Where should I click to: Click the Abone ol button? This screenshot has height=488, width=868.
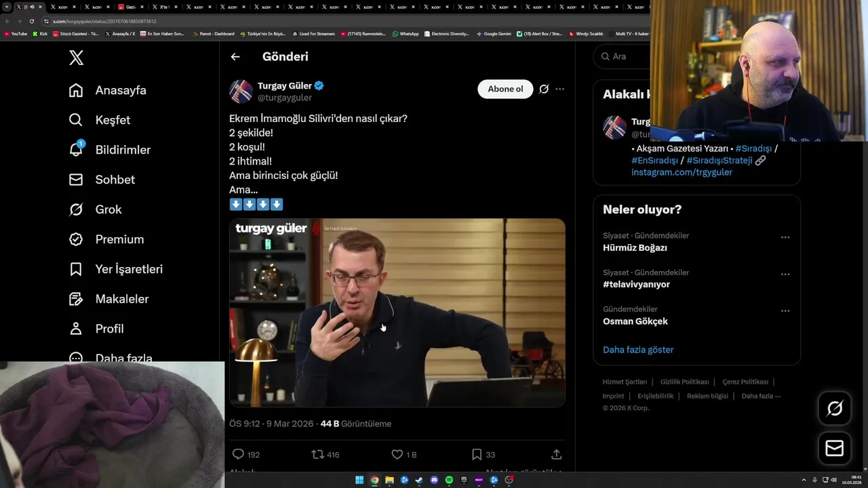click(505, 89)
